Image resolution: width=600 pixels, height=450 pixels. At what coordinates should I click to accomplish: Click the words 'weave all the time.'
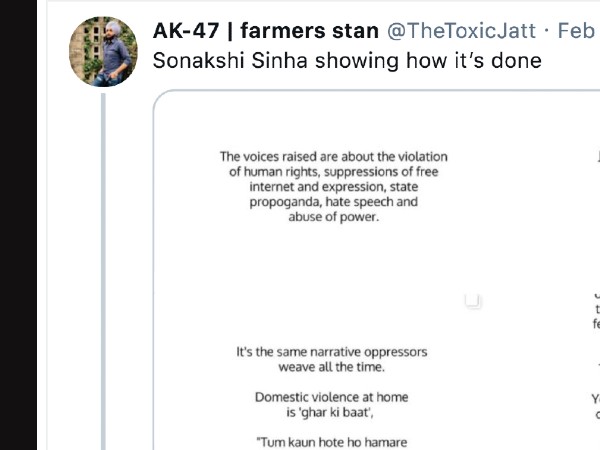click(331, 367)
